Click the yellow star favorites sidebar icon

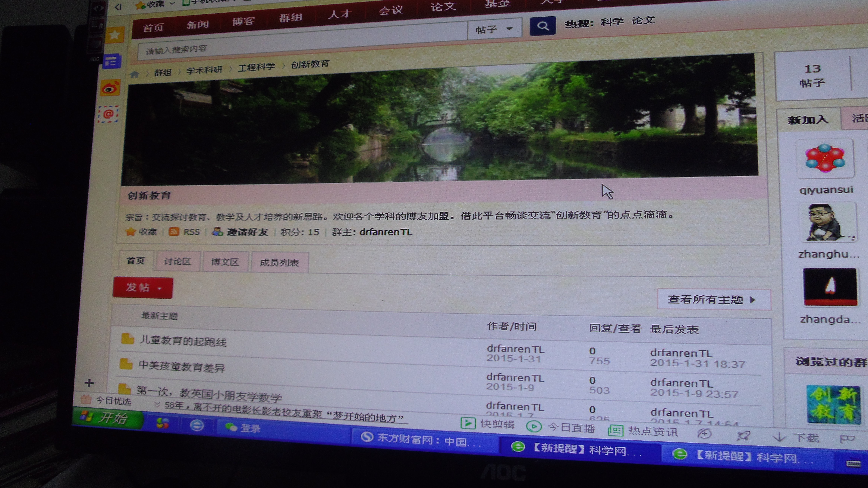pos(115,35)
